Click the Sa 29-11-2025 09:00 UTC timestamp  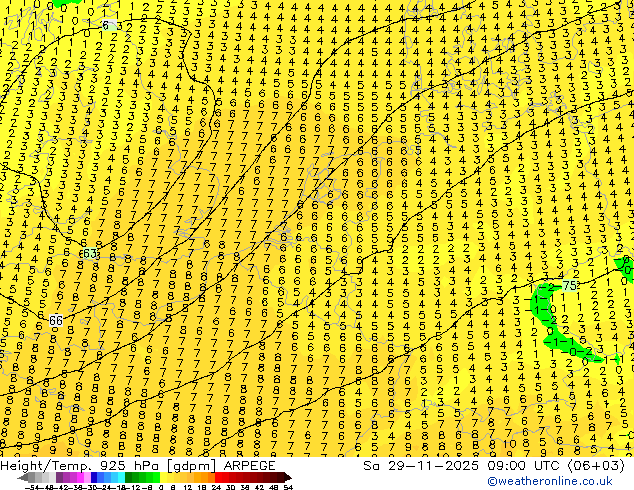point(494,465)
